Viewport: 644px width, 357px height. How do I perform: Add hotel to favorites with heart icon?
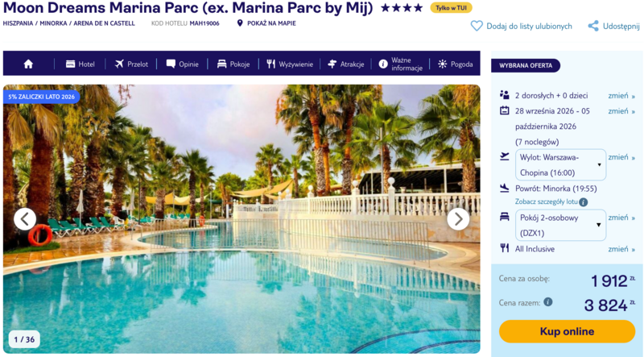[477, 26]
